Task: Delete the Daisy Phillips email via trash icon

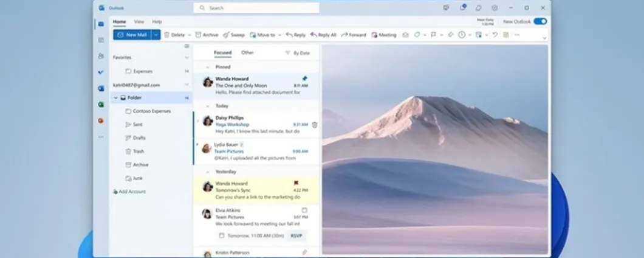Action: (315, 125)
